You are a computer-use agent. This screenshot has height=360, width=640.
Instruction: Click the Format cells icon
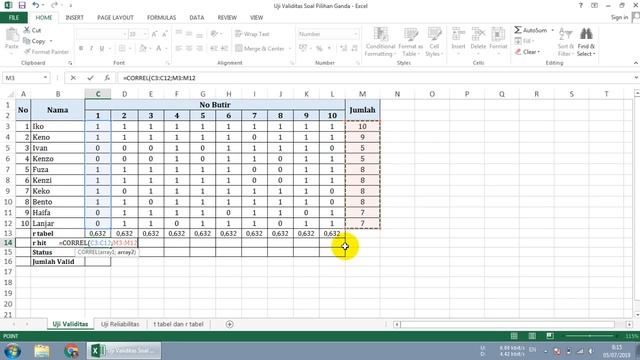[x=498, y=34]
